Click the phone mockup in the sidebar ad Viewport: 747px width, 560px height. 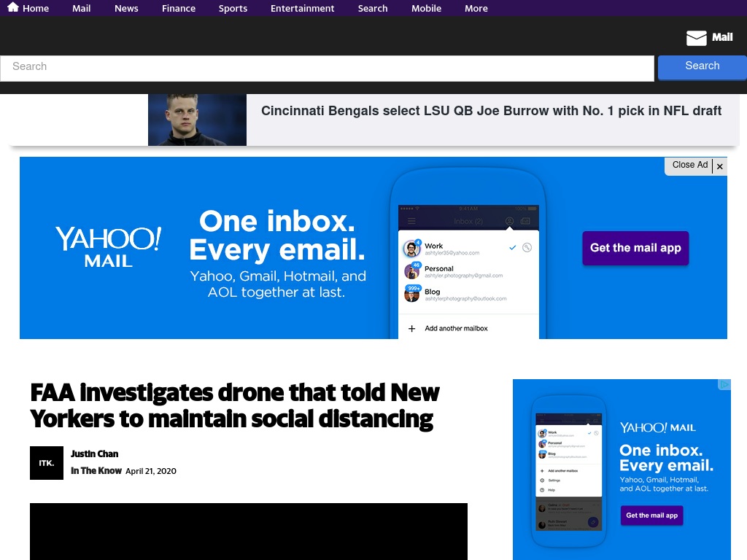click(x=569, y=472)
